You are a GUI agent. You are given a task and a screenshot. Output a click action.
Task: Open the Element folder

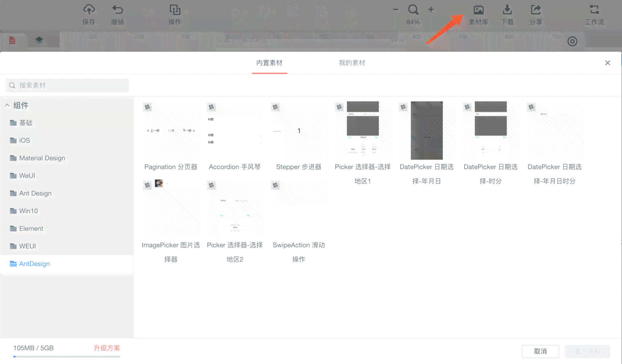67,229
